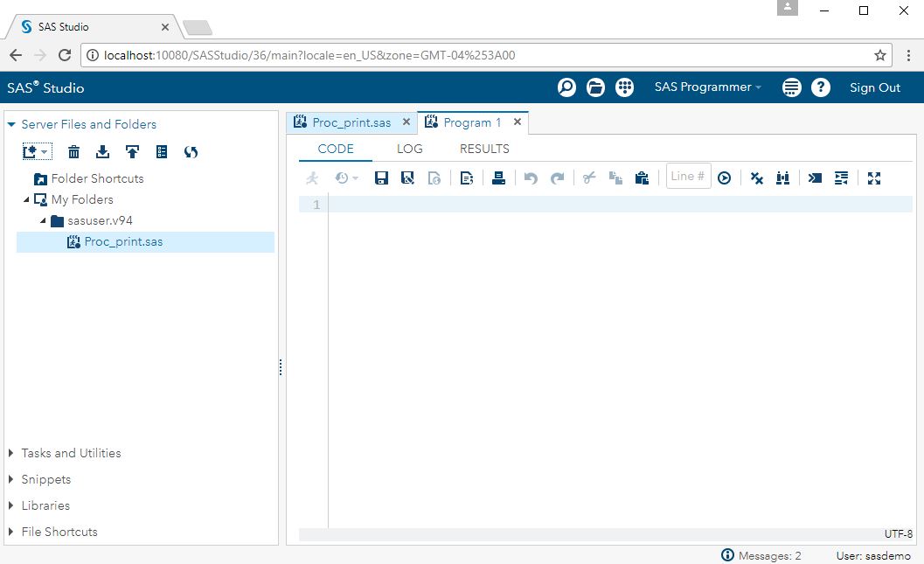Click the Save floppy disk icon
This screenshot has width=924, height=564.
point(381,178)
